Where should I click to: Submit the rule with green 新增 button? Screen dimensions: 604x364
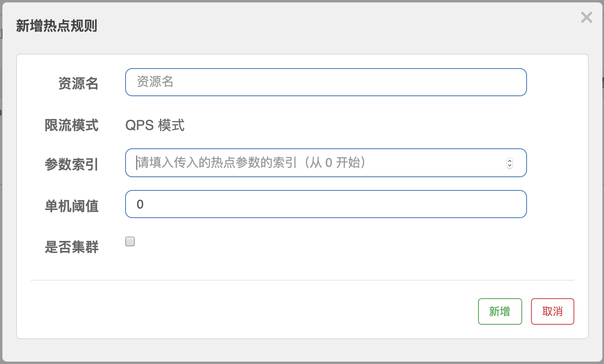(500, 311)
